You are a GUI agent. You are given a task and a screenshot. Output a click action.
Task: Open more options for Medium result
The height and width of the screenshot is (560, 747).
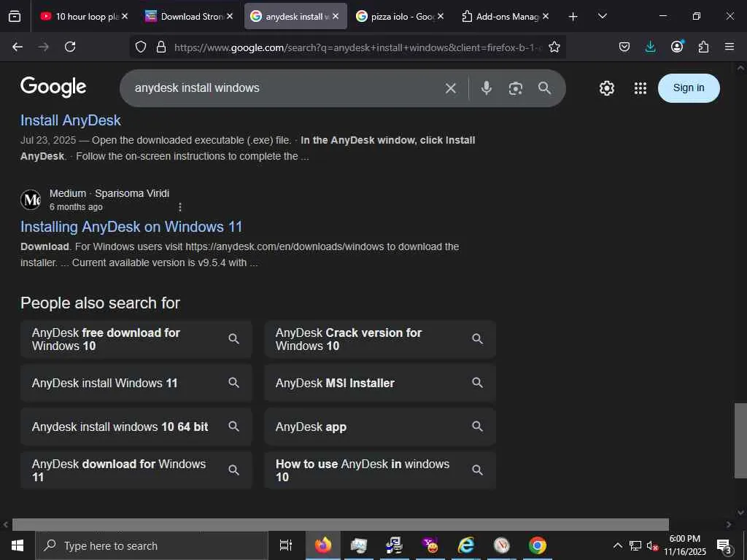tap(180, 207)
